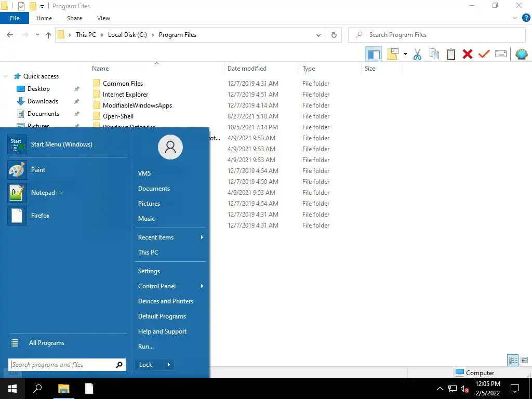Open dropdown arrow next to view settings icon
532x399 pixels.
405,54
